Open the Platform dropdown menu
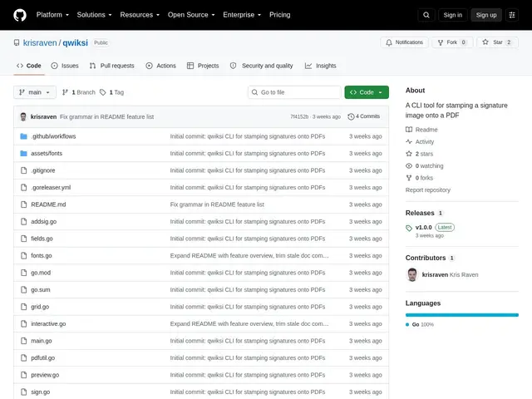Viewport: 532px width, 399px height. tap(52, 15)
